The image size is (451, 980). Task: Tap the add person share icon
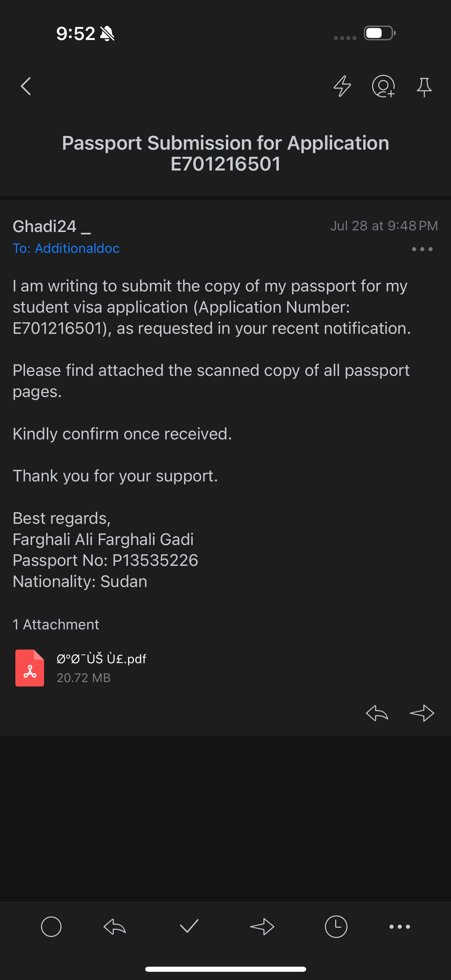point(383,86)
